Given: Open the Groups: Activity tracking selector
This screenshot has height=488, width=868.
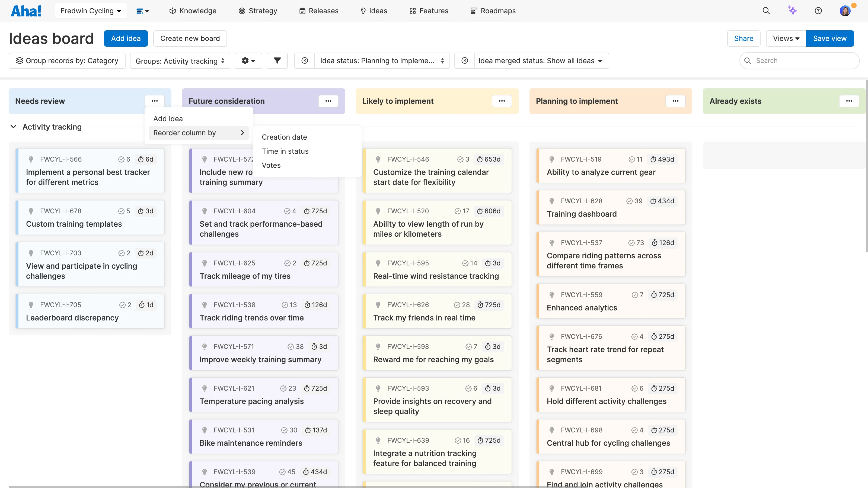Looking at the screenshot, I should pyautogui.click(x=180, y=61).
